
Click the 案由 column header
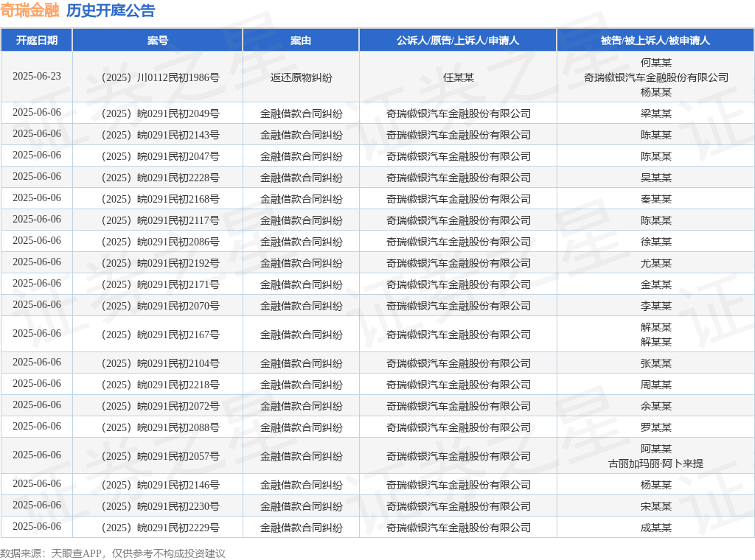coord(301,41)
